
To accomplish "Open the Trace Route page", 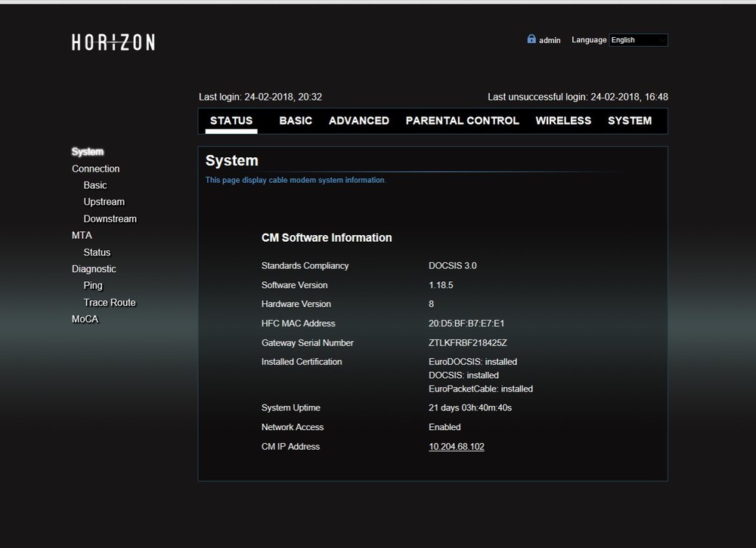I will [110, 302].
